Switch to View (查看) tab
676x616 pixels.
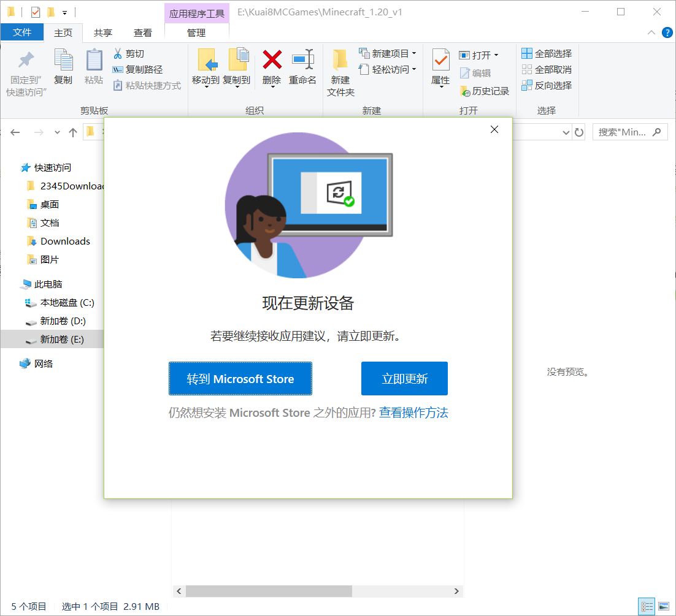143,32
